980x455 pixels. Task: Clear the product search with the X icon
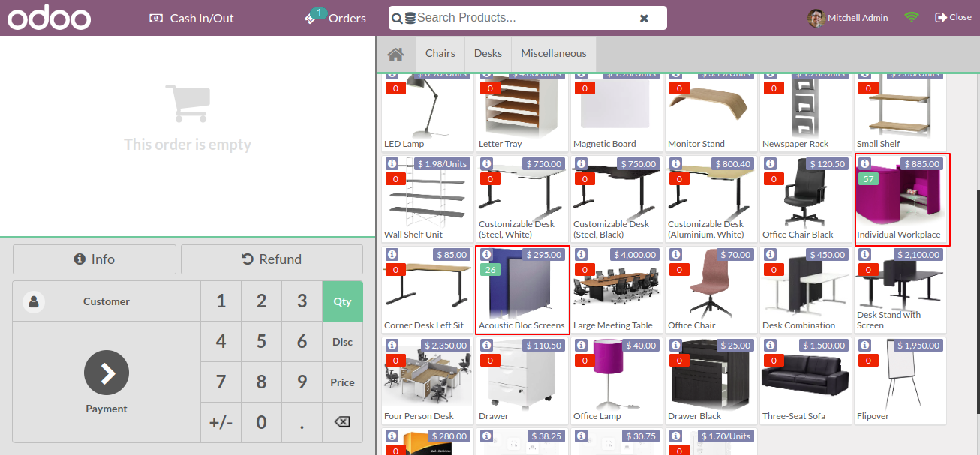pos(644,18)
